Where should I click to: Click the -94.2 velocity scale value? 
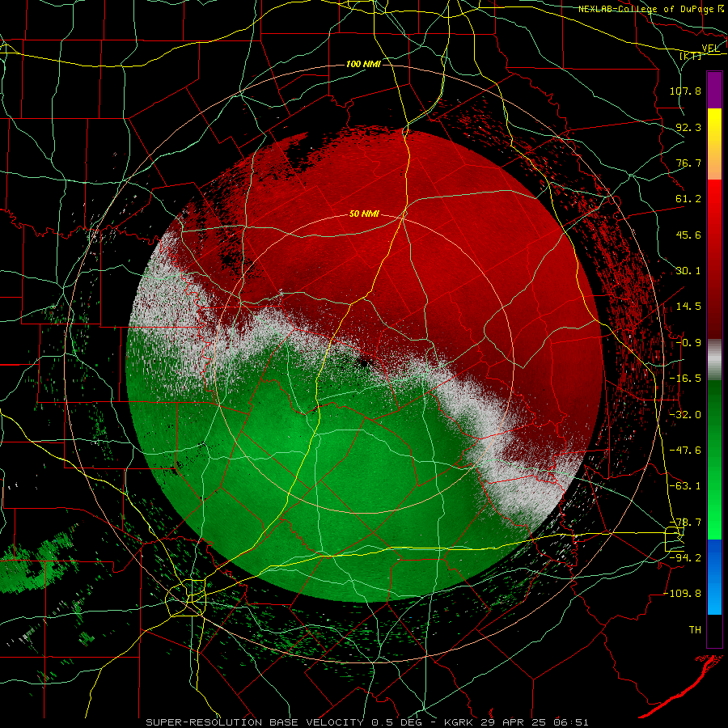[685, 558]
